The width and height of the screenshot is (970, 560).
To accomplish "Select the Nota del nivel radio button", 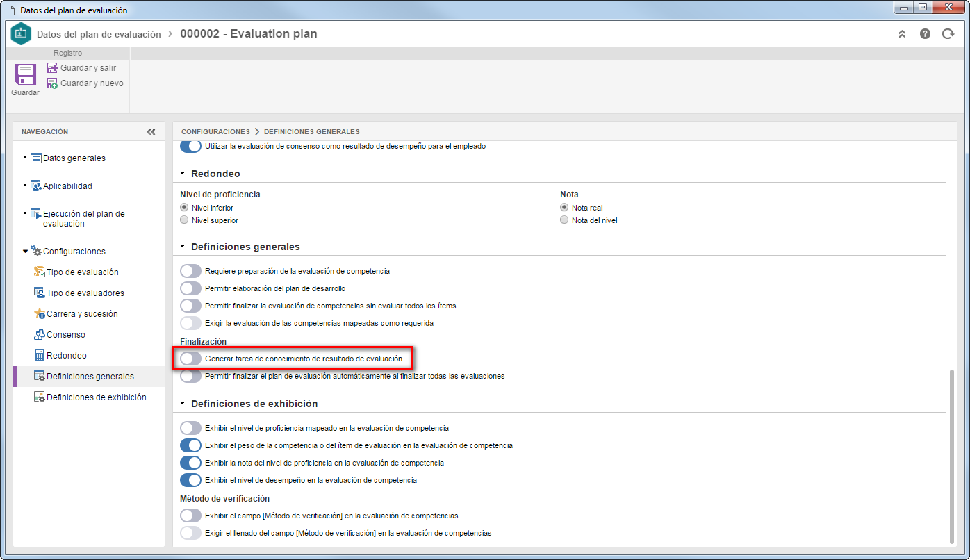I will click(564, 220).
